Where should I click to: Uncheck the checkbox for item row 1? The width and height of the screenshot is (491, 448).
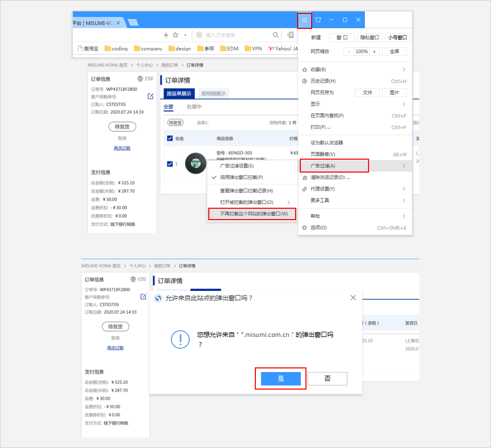(170, 164)
